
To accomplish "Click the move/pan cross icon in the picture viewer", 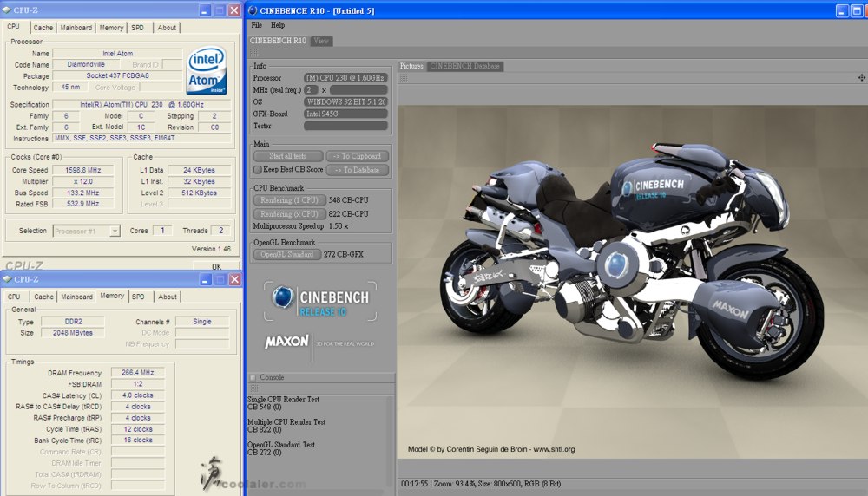I will click(861, 78).
